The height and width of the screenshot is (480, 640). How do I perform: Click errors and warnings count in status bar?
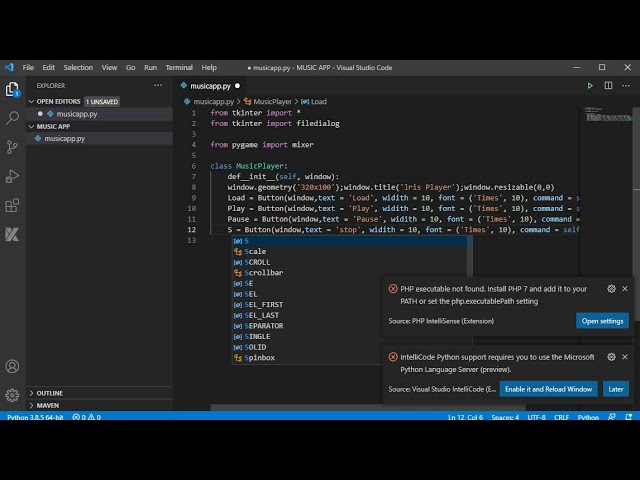pos(87,417)
